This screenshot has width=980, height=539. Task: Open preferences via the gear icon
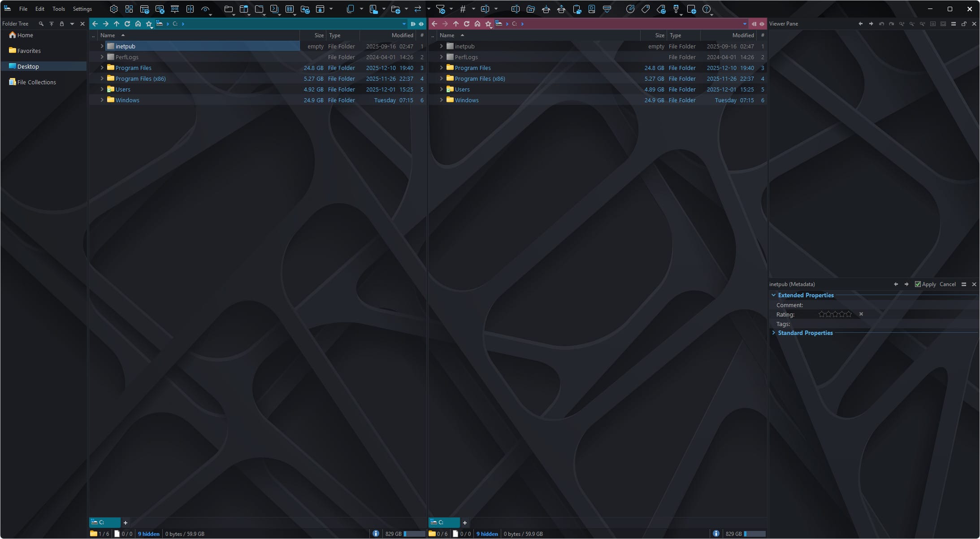[x=114, y=9]
